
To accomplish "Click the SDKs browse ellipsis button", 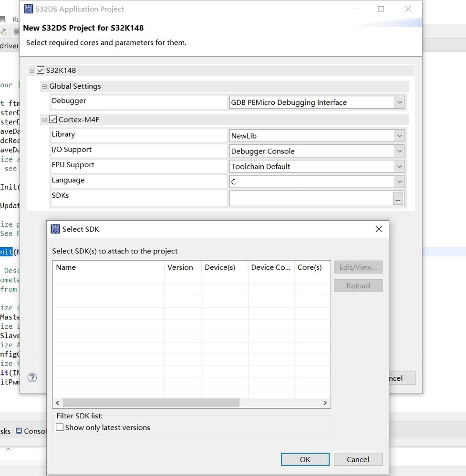I will click(398, 199).
